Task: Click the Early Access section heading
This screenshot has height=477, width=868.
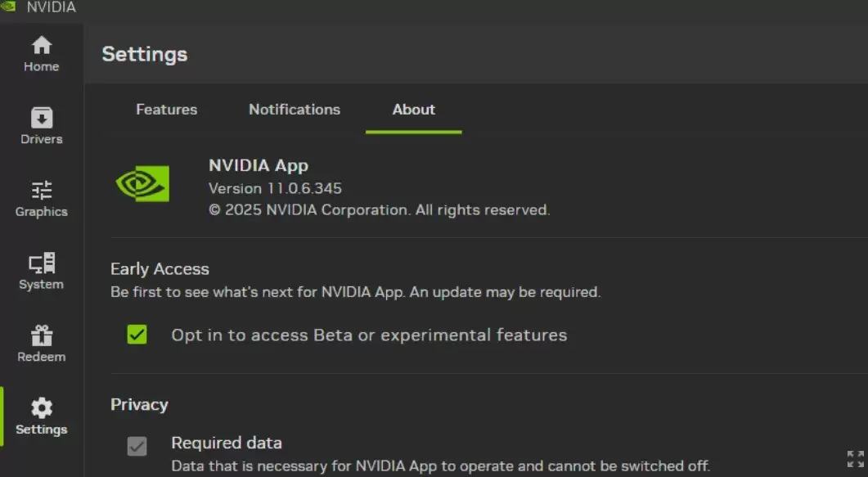Action: (x=160, y=268)
